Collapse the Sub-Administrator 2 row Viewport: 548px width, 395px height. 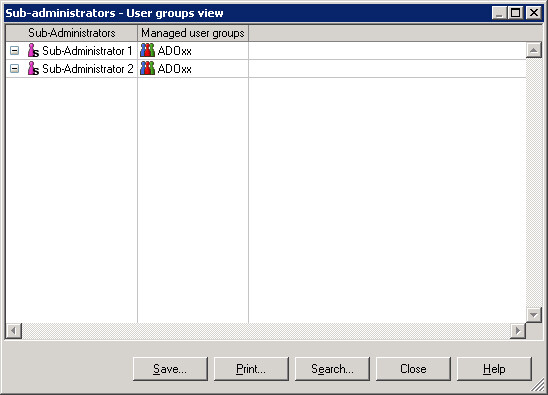pos(14,69)
